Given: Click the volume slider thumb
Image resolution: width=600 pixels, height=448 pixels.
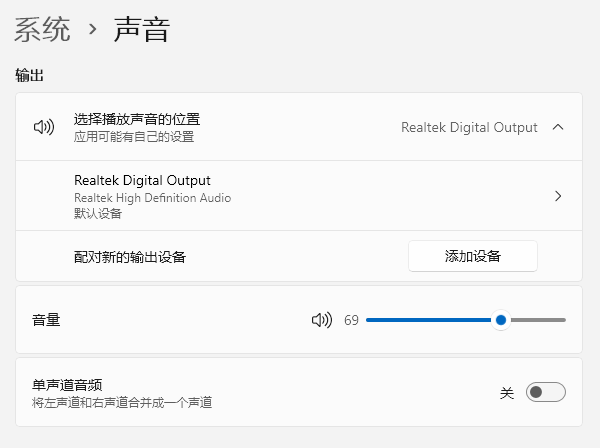Looking at the screenshot, I should point(501,320).
